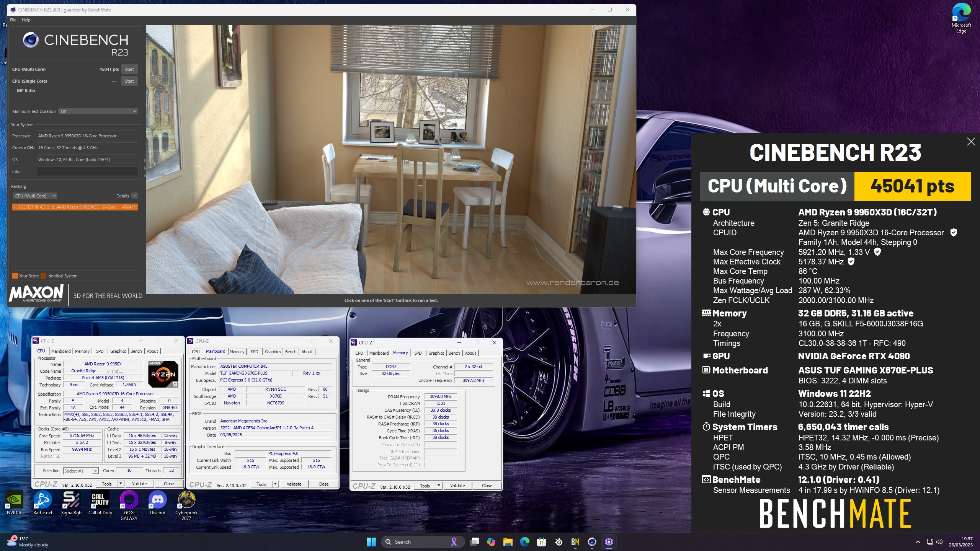Image resolution: width=980 pixels, height=551 pixels.
Task: Expand Tools arrow in first CPU-Z window
Action: point(121,484)
